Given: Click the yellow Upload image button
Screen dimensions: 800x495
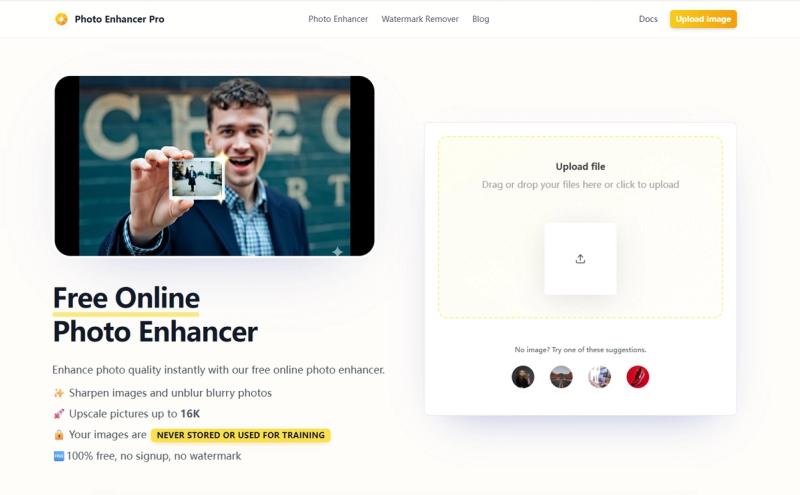Looking at the screenshot, I should tap(703, 19).
